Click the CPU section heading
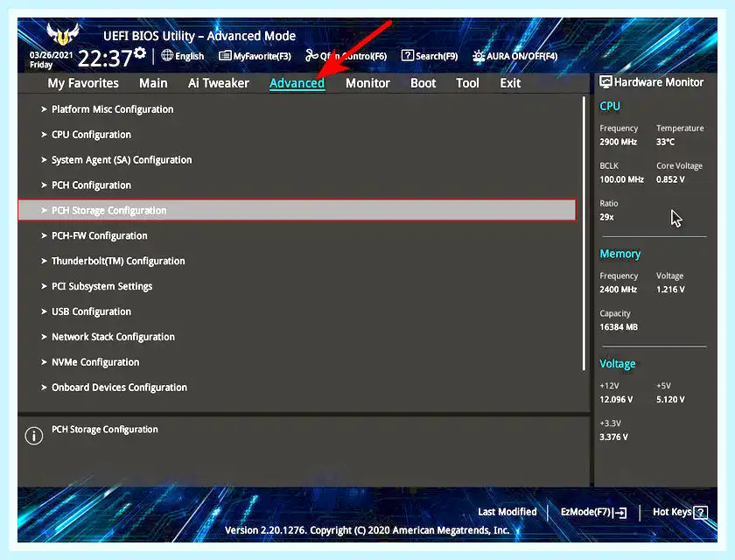This screenshot has height=560, width=735. pos(610,107)
